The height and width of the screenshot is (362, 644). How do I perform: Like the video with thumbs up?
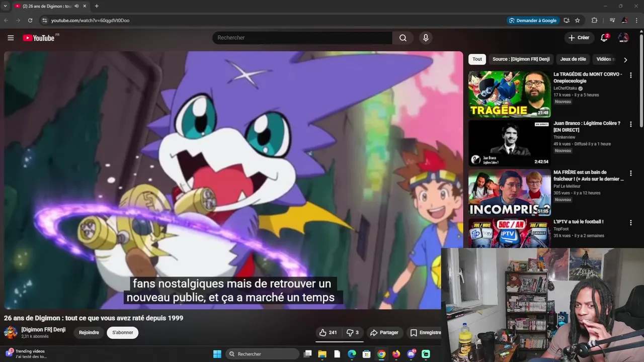[328, 332]
